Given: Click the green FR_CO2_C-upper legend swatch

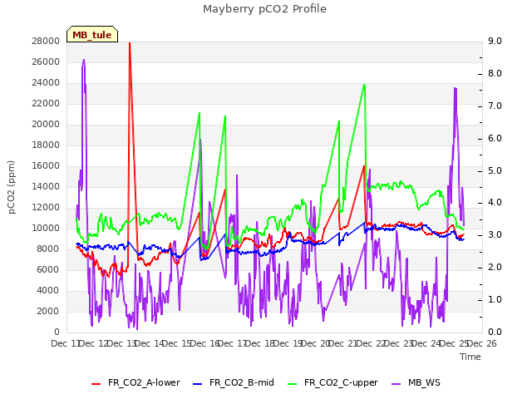Looking at the screenshot, I should tap(292, 384).
